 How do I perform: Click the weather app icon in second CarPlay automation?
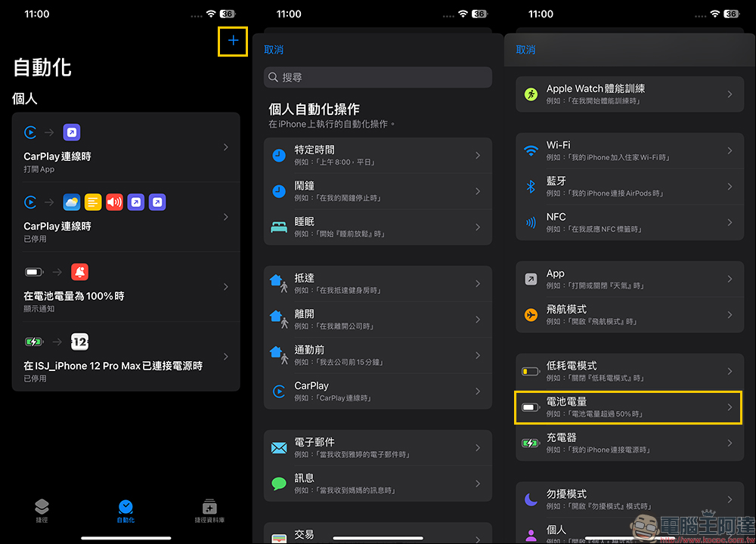pos(72,202)
